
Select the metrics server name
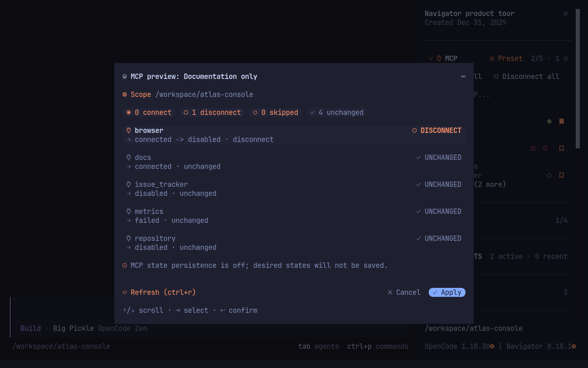click(149, 211)
